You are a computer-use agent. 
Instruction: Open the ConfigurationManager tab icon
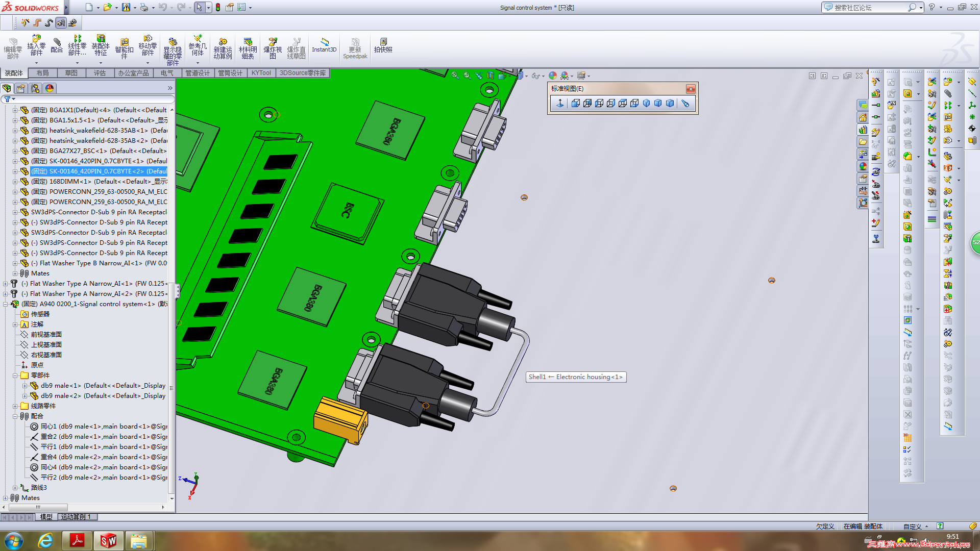click(x=35, y=88)
